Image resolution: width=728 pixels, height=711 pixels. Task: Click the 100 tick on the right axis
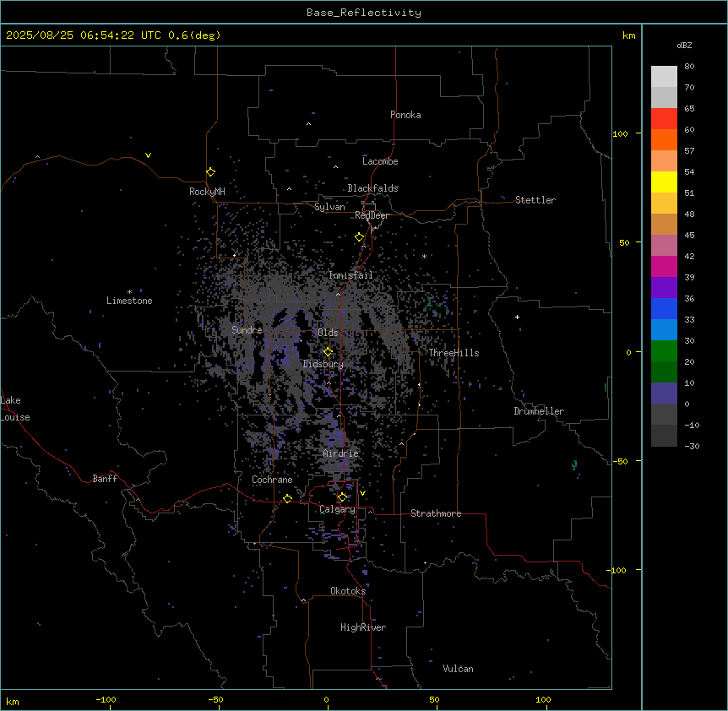pos(620,133)
